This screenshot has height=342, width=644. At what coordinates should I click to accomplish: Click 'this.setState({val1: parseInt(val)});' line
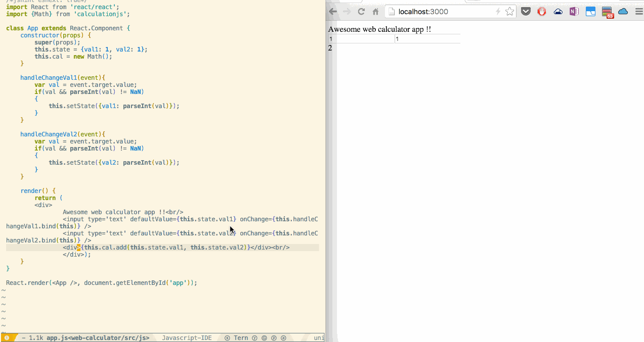[114, 106]
